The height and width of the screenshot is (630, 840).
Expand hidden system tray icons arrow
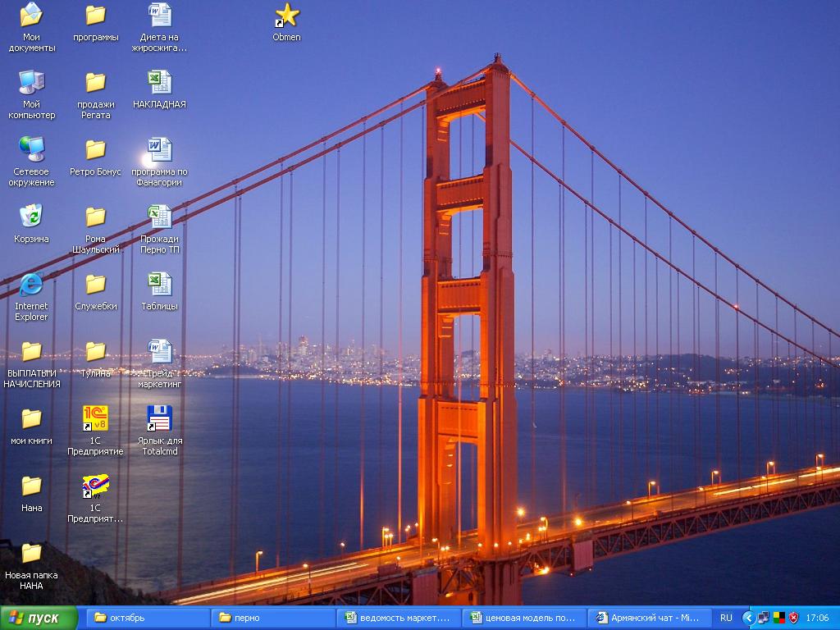point(748,618)
